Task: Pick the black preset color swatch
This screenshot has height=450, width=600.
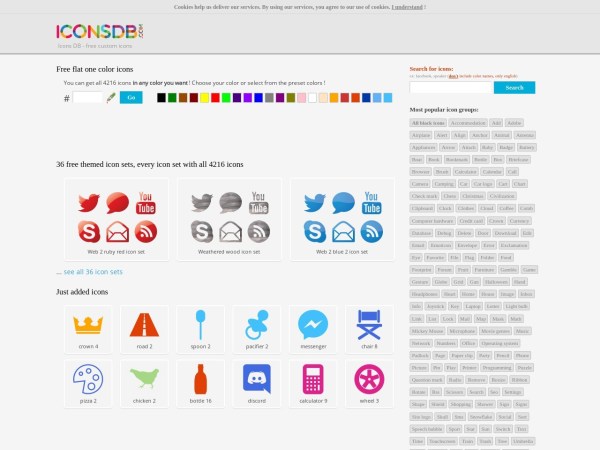Action: [161, 98]
